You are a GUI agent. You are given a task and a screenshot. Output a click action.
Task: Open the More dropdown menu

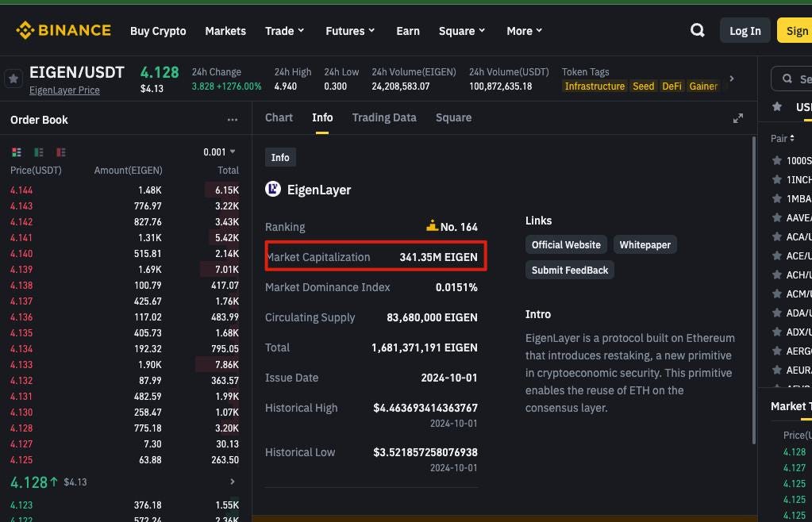pyautogui.click(x=524, y=31)
